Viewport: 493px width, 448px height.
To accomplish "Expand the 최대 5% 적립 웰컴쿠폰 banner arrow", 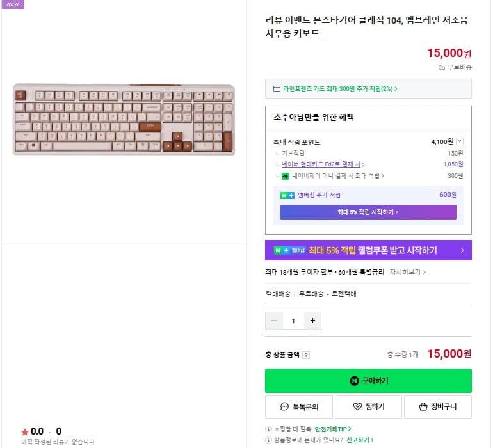I will (x=462, y=250).
